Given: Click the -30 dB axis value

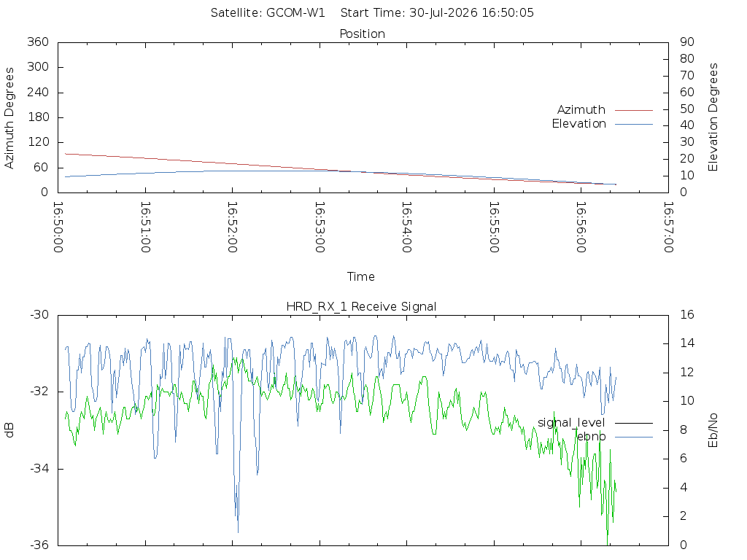Looking at the screenshot, I should pyautogui.click(x=39, y=315).
